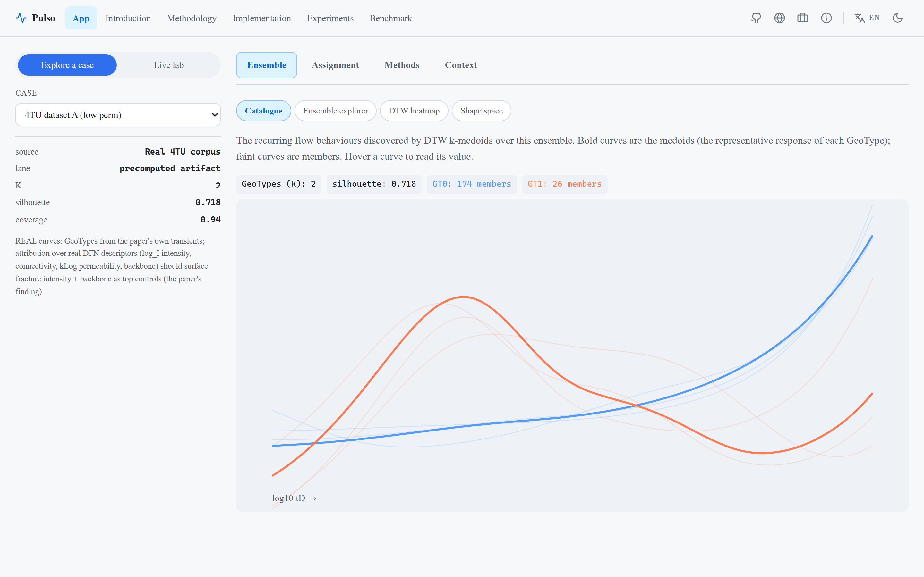Go to the Context tab
This screenshot has height=577, width=924.
(460, 65)
